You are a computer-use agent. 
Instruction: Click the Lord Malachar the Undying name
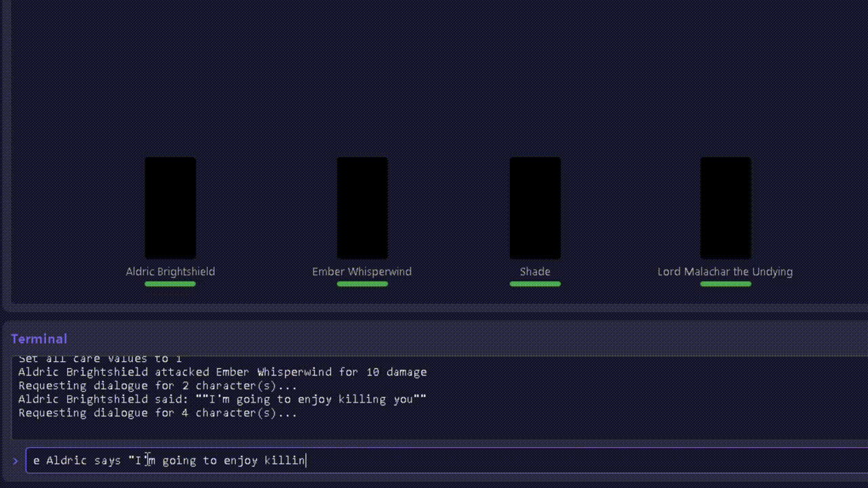725,272
